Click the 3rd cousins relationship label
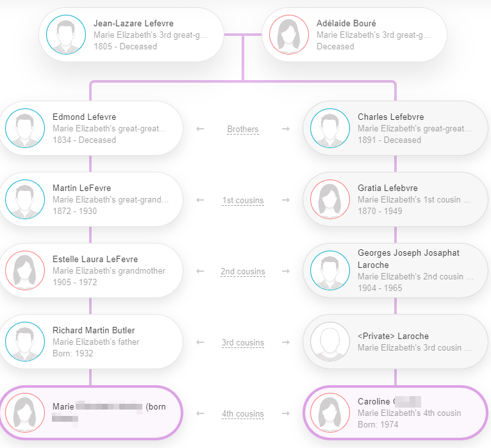The image size is (491, 448). coord(243,343)
